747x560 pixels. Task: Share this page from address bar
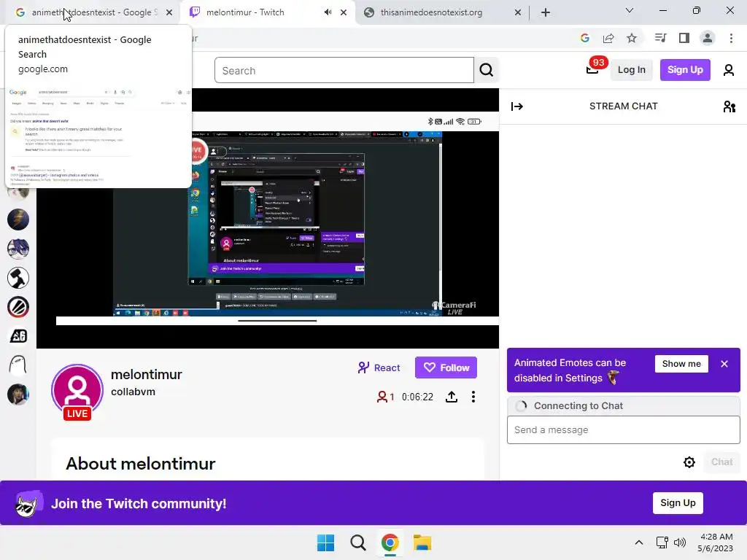608,38
